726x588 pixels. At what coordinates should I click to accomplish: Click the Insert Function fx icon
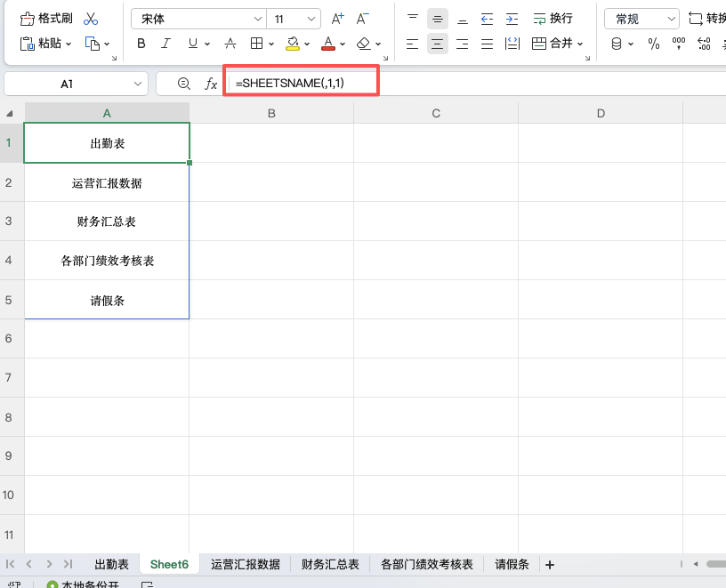pyautogui.click(x=211, y=84)
